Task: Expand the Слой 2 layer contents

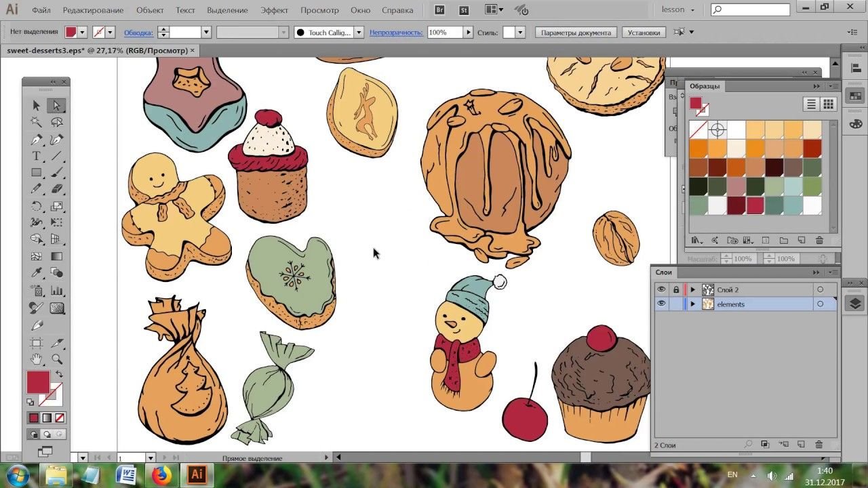Action: point(692,289)
